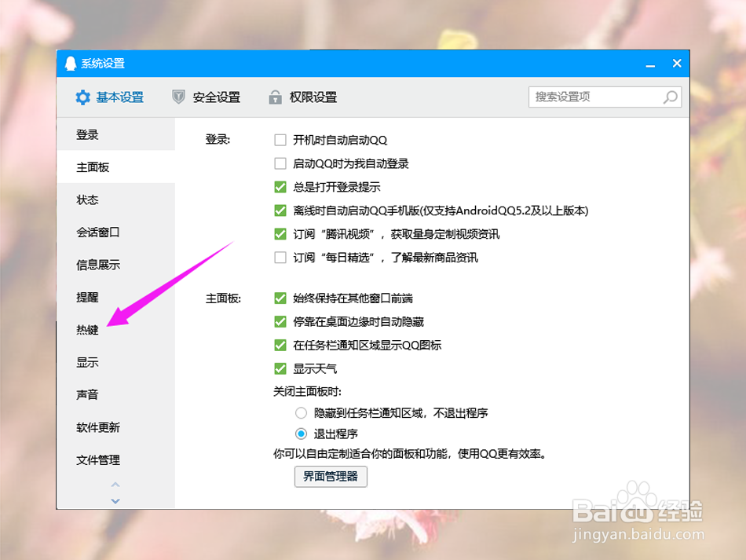Enable 开机时自动启动QQ checkbox
This screenshot has height=560, width=746.
280,140
